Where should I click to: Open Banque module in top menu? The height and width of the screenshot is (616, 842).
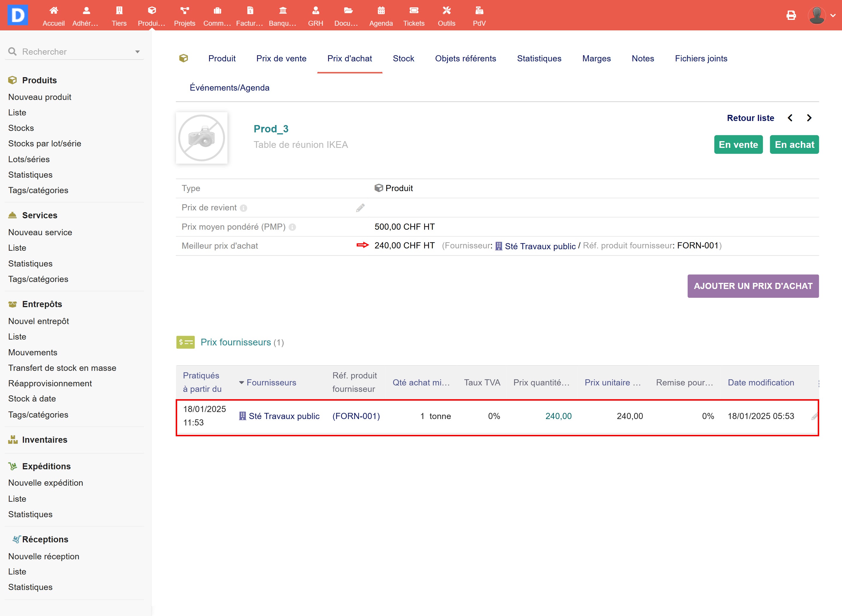[x=282, y=16]
